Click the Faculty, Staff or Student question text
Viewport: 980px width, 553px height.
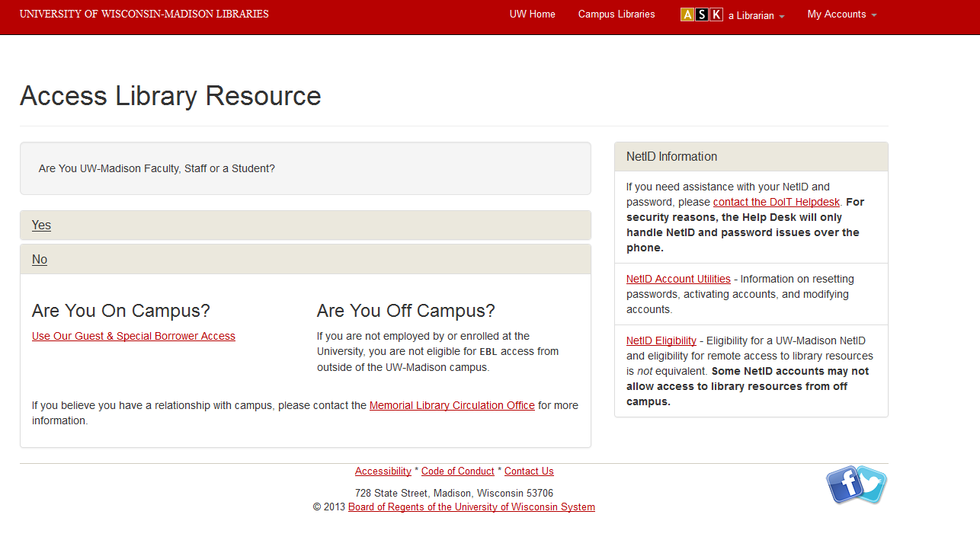click(157, 168)
